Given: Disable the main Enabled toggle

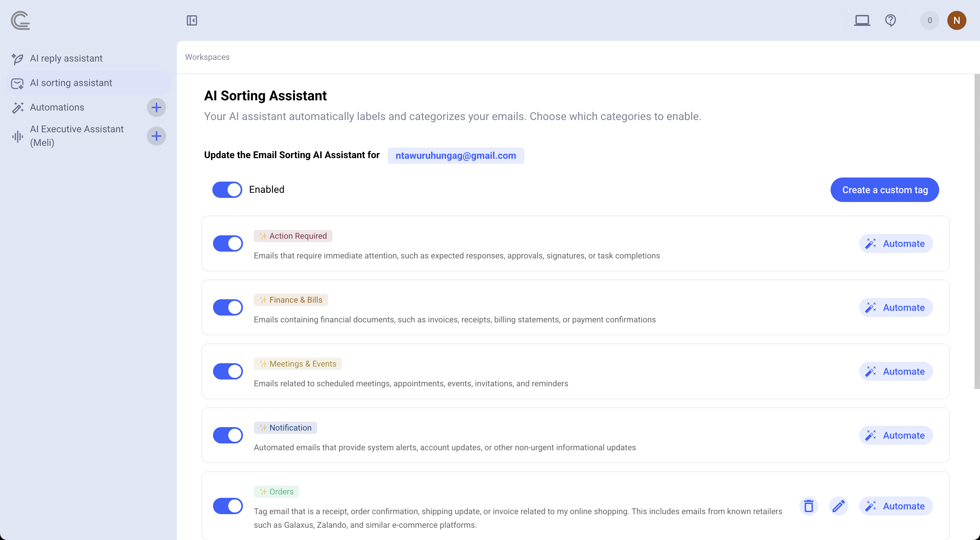Looking at the screenshot, I should pyautogui.click(x=227, y=190).
